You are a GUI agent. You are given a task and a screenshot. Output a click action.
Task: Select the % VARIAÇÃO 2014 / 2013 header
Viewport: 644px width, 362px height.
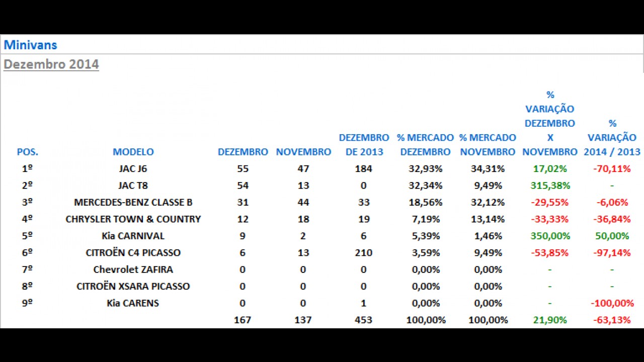(x=612, y=138)
